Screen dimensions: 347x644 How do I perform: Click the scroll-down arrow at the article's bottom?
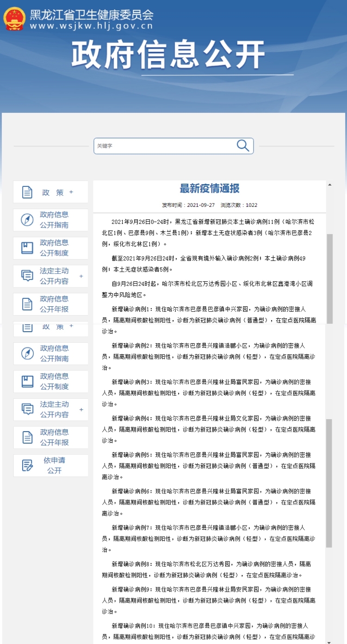pos(329,641)
